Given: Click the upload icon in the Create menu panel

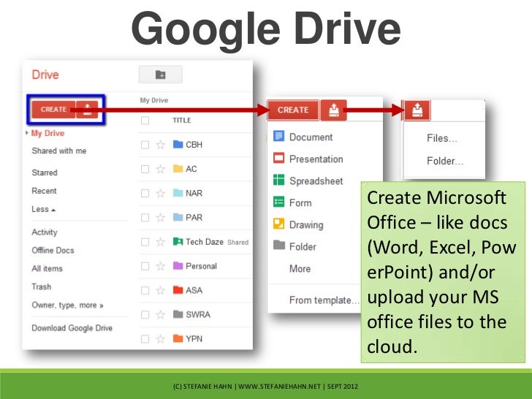Looking at the screenshot, I should coord(333,110).
